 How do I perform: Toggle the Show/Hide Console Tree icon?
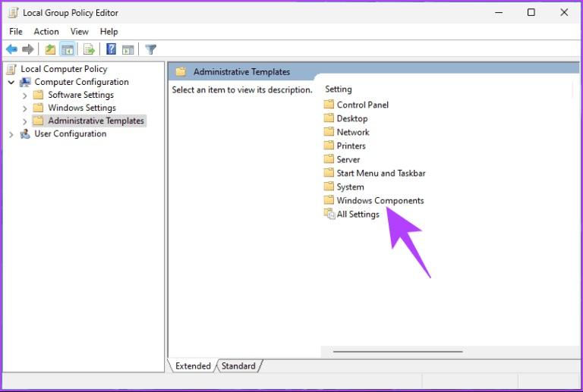pyautogui.click(x=68, y=49)
